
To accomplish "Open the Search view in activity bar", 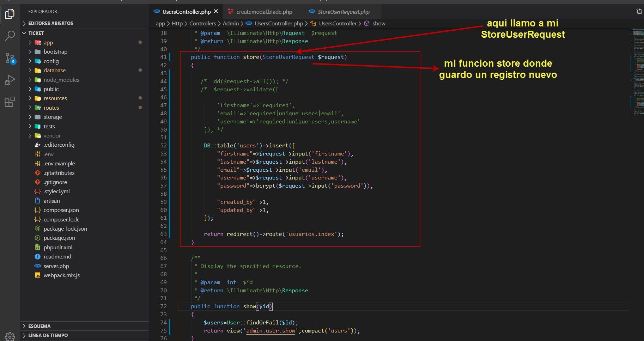I will (10, 36).
